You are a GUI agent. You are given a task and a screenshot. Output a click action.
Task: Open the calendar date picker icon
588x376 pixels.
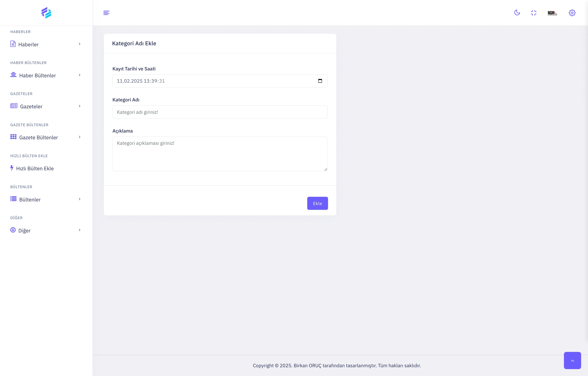(320, 81)
